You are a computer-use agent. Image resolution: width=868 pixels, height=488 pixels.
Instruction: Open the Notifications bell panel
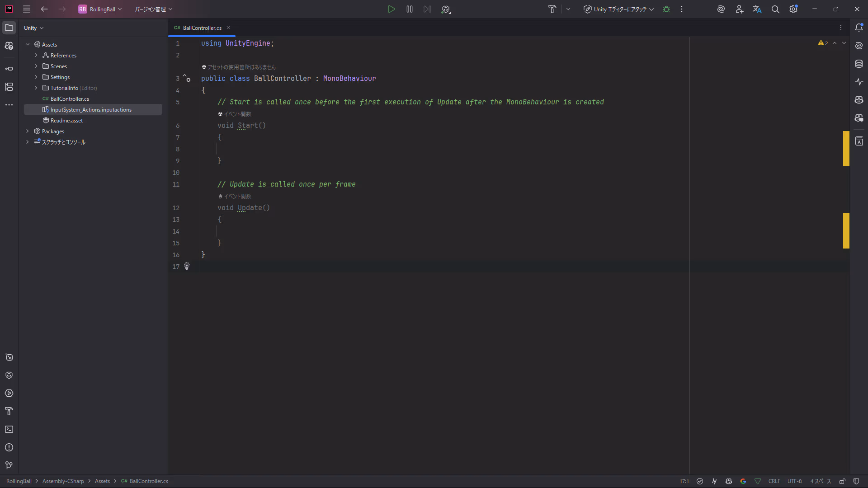click(859, 28)
